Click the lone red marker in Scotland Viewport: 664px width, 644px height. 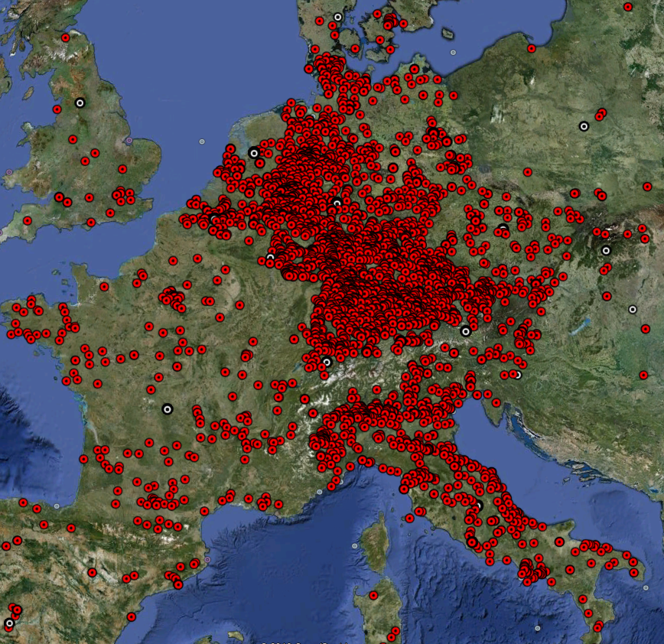[65, 38]
